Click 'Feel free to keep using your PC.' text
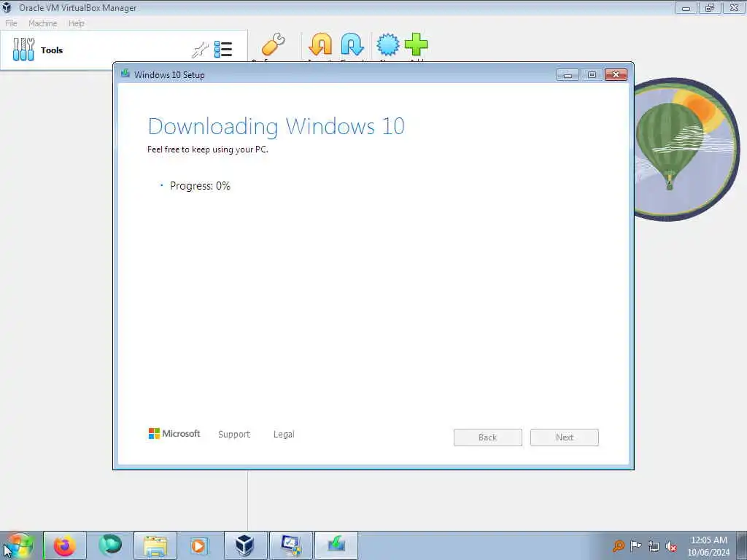This screenshot has width=747, height=560. [208, 149]
